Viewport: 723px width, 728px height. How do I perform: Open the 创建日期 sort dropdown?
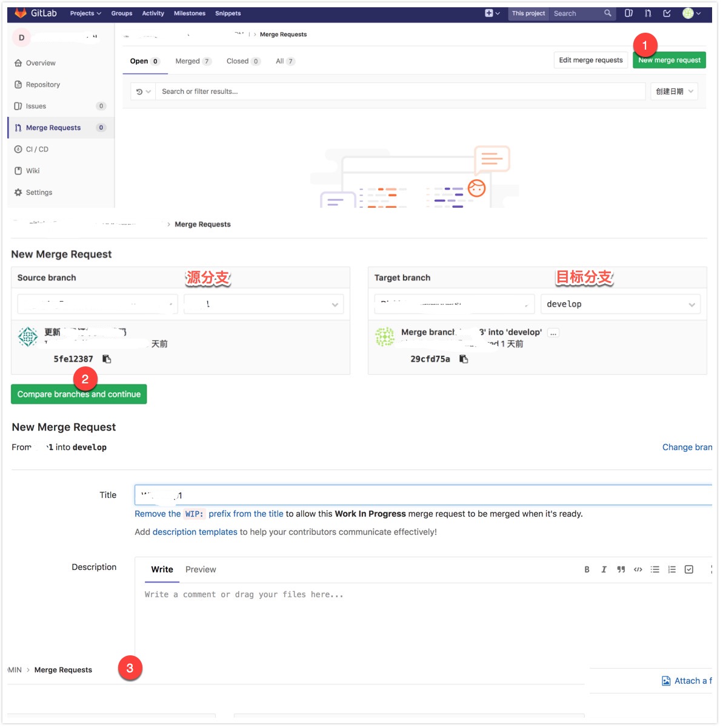(675, 91)
